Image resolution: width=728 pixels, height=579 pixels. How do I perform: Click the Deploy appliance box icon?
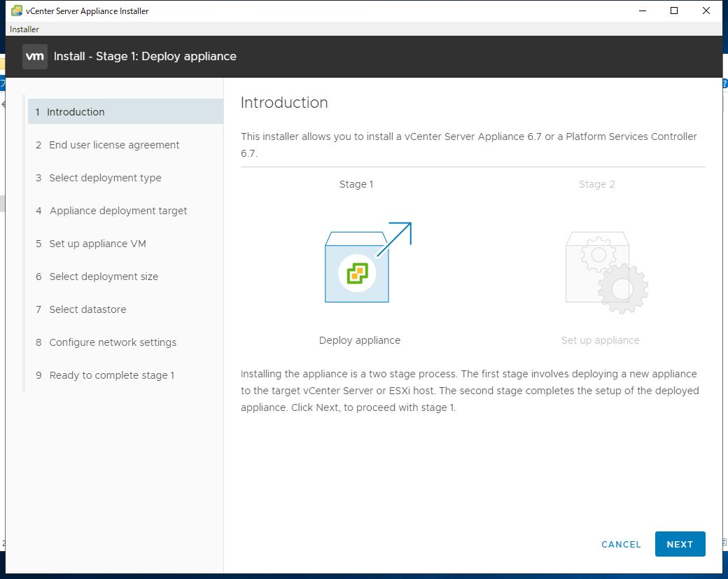[367, 263]
